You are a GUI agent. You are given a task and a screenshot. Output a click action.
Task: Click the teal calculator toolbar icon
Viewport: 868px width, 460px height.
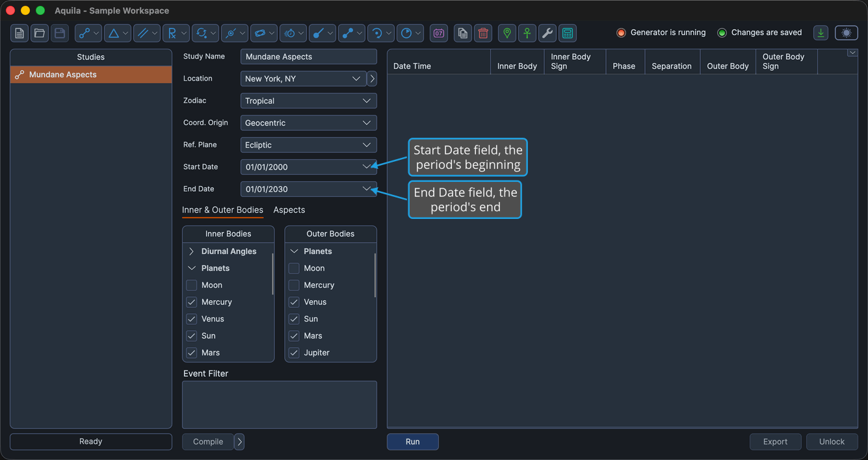[568, 33]
